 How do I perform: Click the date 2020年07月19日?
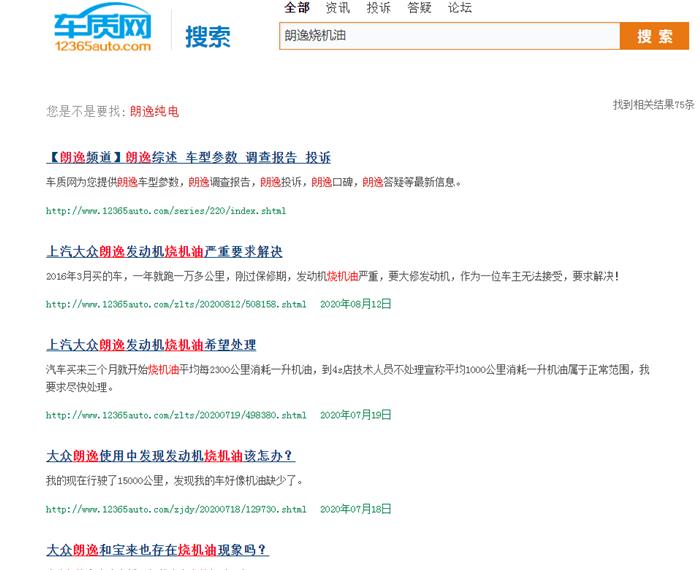[x=356, y=415]
